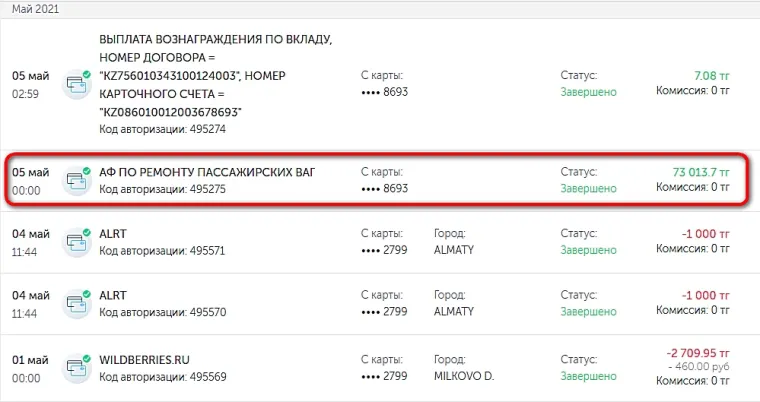Click authorization code 495274

click(x=162, y=129)
